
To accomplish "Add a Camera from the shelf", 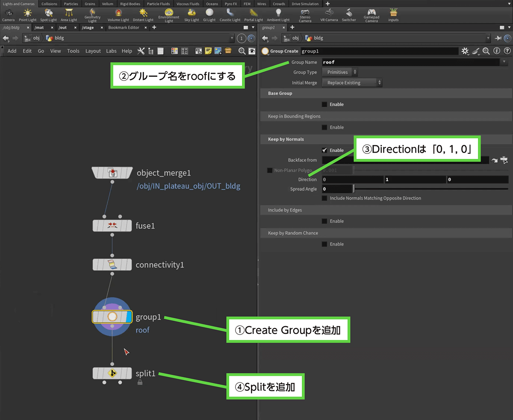I will [8, 15].
